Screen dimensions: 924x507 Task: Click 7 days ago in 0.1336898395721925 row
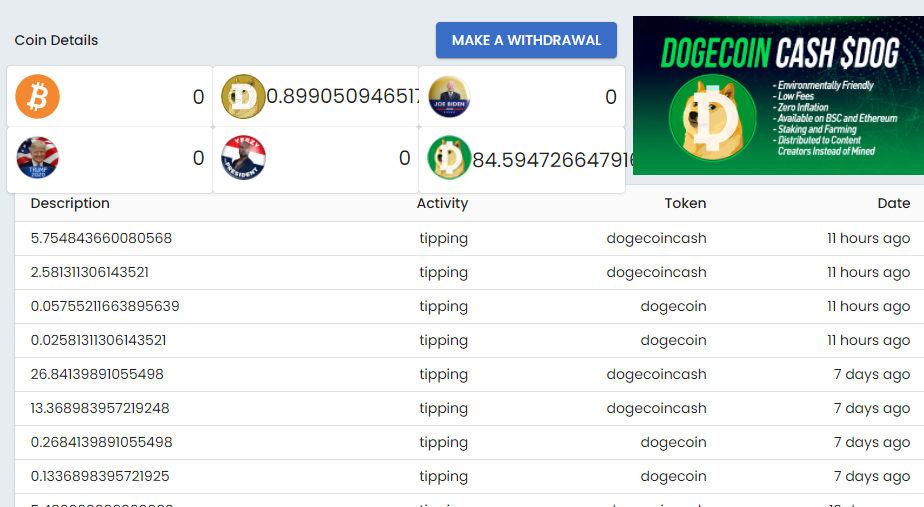pos(872,477)
